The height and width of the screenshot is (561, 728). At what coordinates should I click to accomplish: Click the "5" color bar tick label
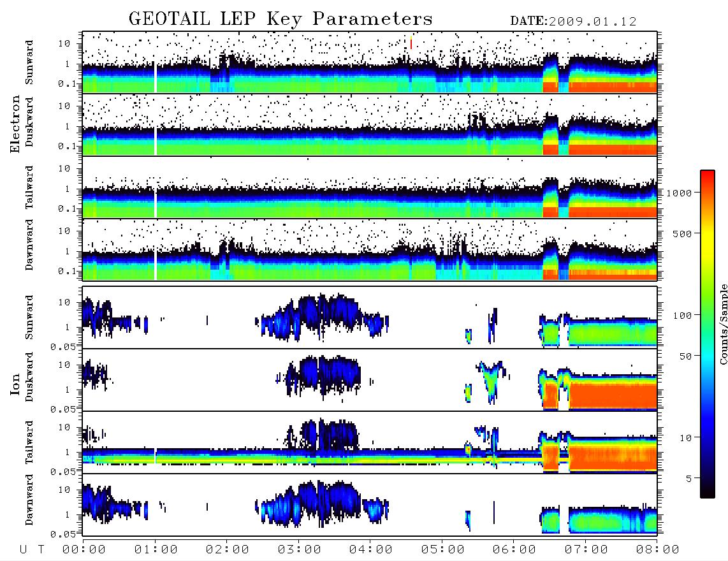(x=689, y=479)
